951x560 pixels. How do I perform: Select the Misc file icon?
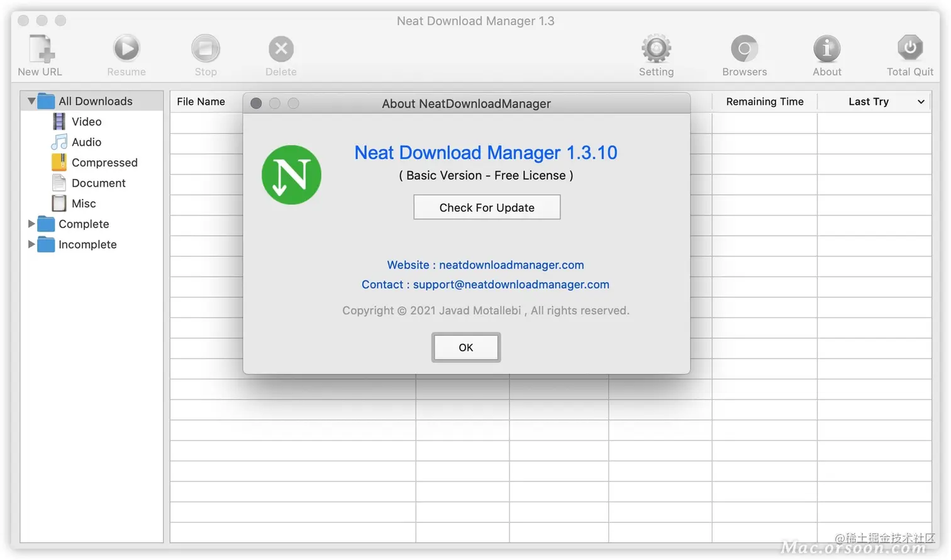[x=59, y=203]
